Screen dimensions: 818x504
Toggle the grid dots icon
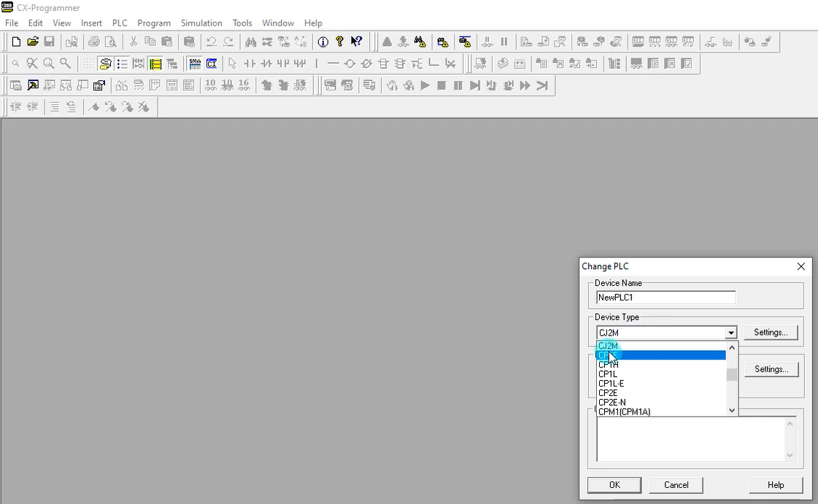(88, 63)
